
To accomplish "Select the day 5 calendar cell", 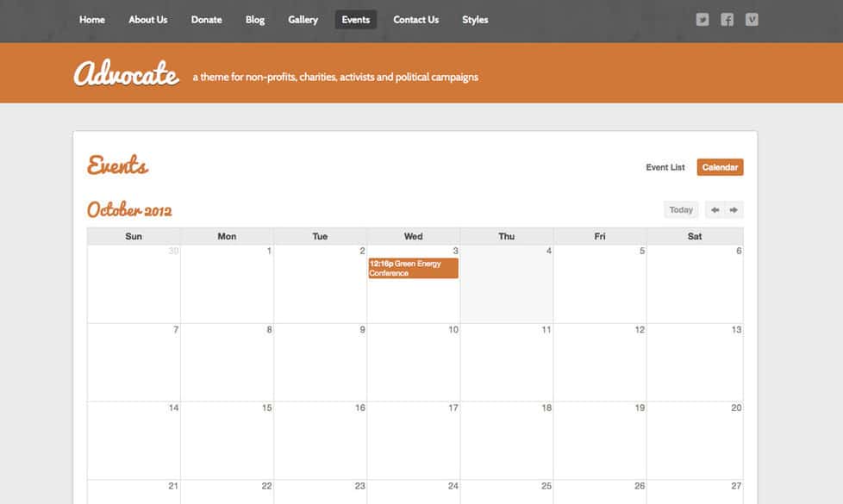I will [600, 284].
